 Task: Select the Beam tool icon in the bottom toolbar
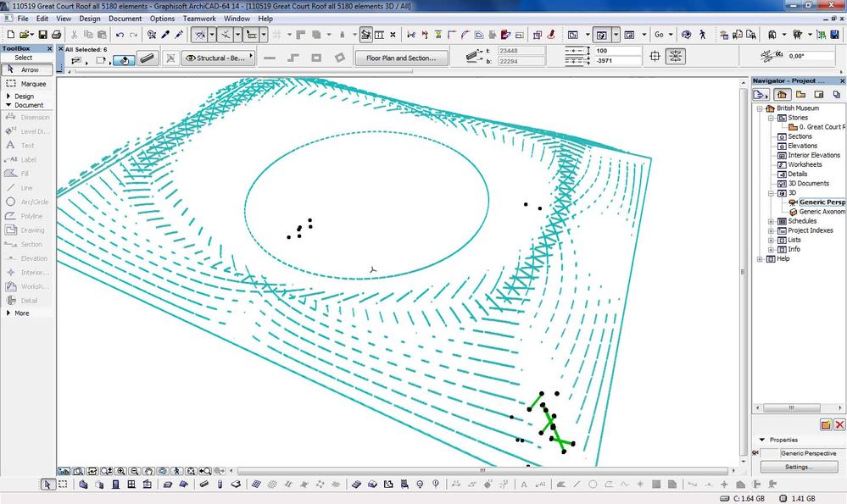[204, 484]
